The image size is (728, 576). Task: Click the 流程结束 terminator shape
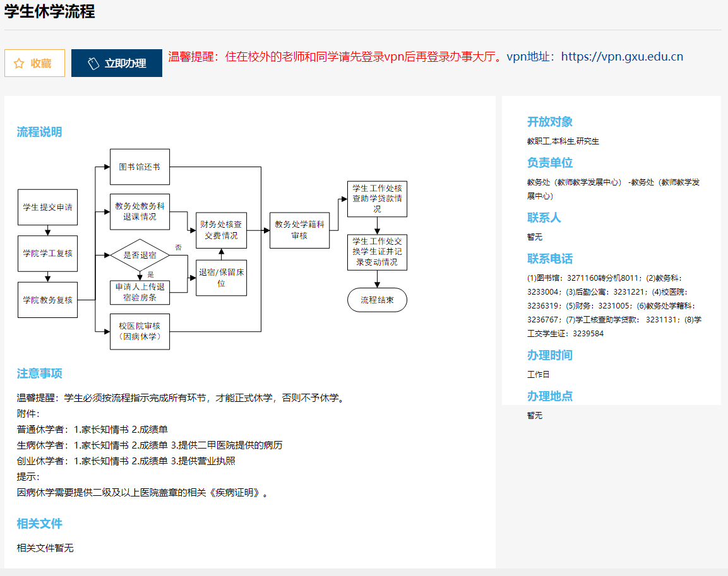pyautogui.click(x=377, y=300)
